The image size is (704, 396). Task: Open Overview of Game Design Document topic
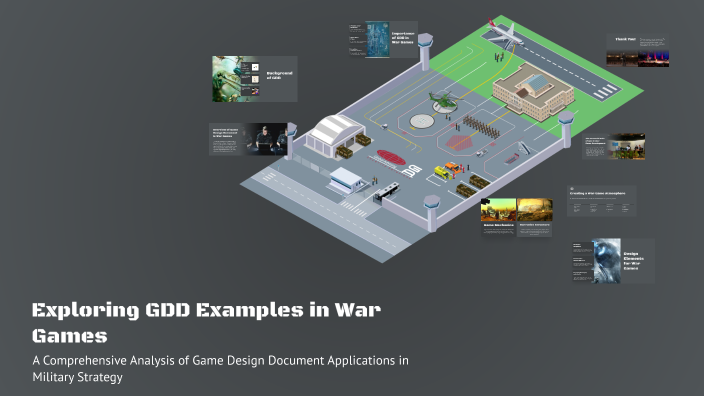tap(249, 139)
